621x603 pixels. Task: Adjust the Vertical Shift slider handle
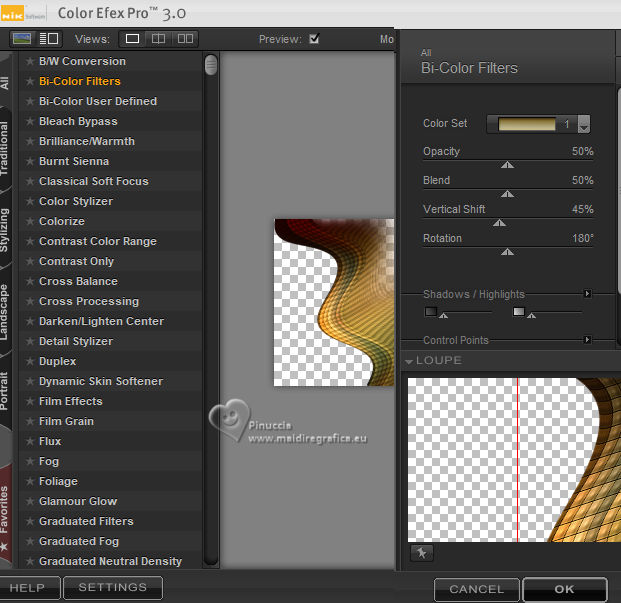coord(499,223)
